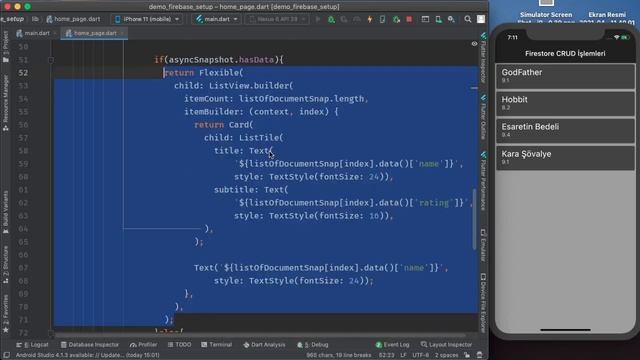The image size is (640, 360).
Task: Open the AVD Manager device icon
Action: (x=438, y=19)
